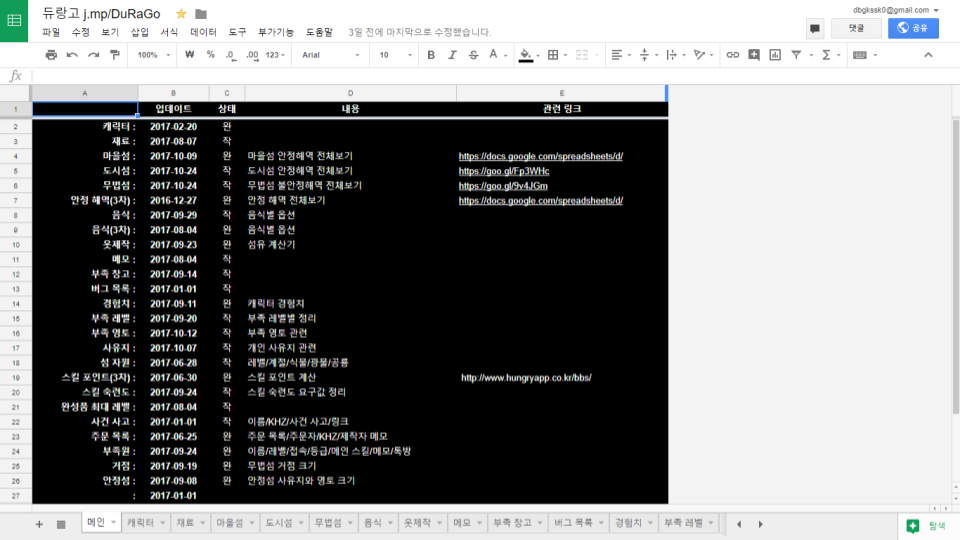960x540 pixels.
Task: Open the 마을섬 docs.google.com link
Action: pos(541,156)
